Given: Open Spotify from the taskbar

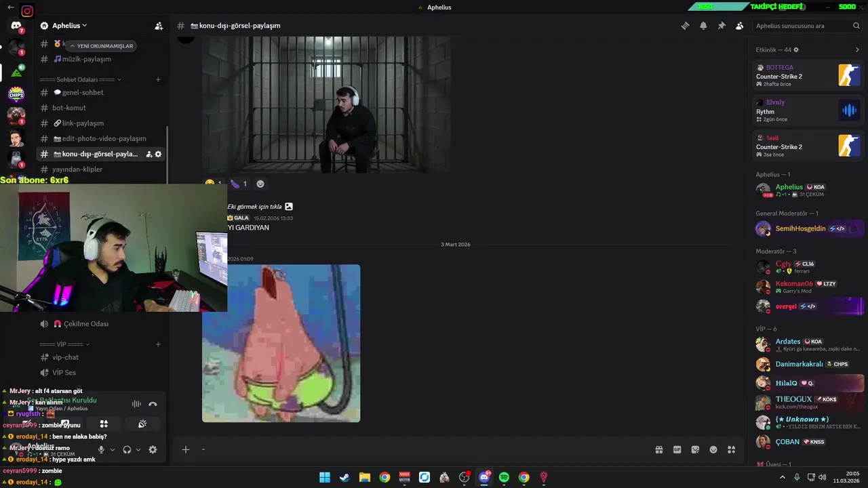Looking at the screenshot, I should 504,477.
